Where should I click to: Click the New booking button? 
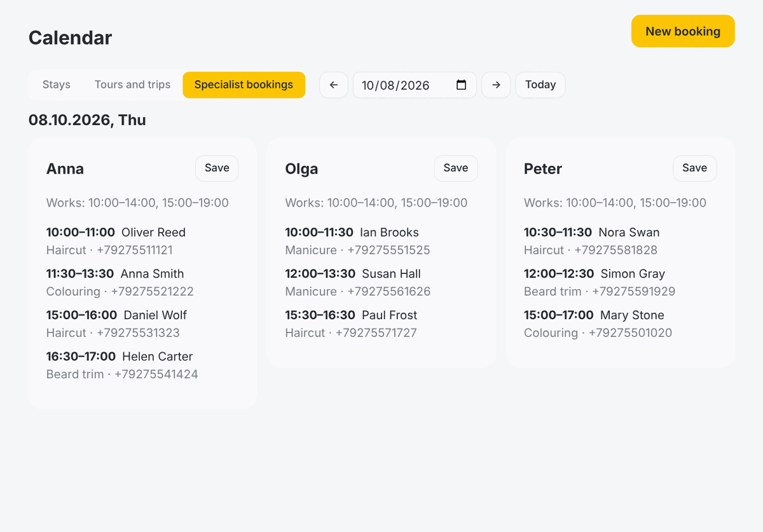[x=683, y=31]
